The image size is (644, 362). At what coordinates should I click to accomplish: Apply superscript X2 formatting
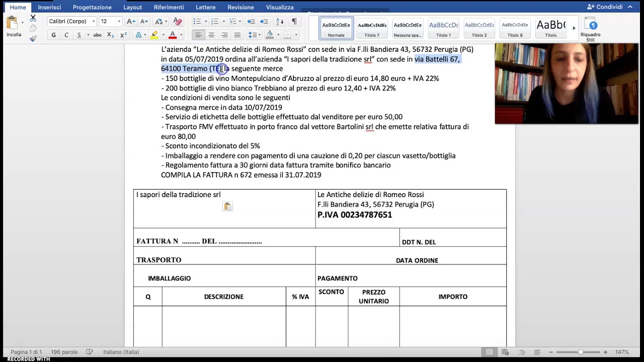point(123,35)
